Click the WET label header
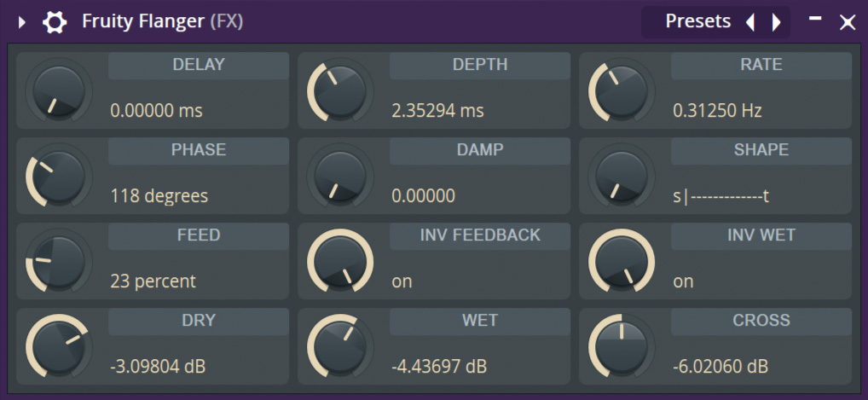The width and height of the screenshot is (868, 400). pos(479,322)
